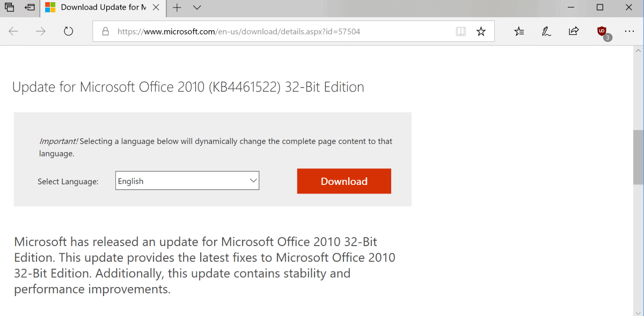Click the forward navigation arrow
This screenshot has width=644, height=316.
point(40,31)
